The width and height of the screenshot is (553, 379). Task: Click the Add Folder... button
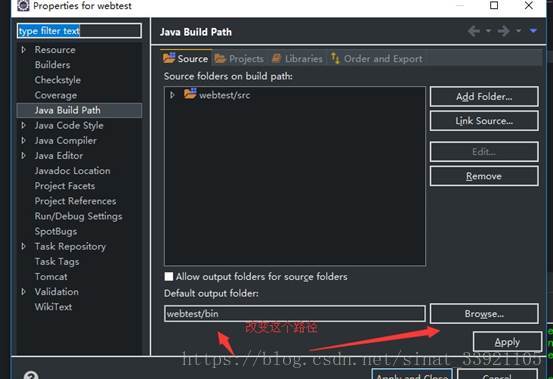484,96
